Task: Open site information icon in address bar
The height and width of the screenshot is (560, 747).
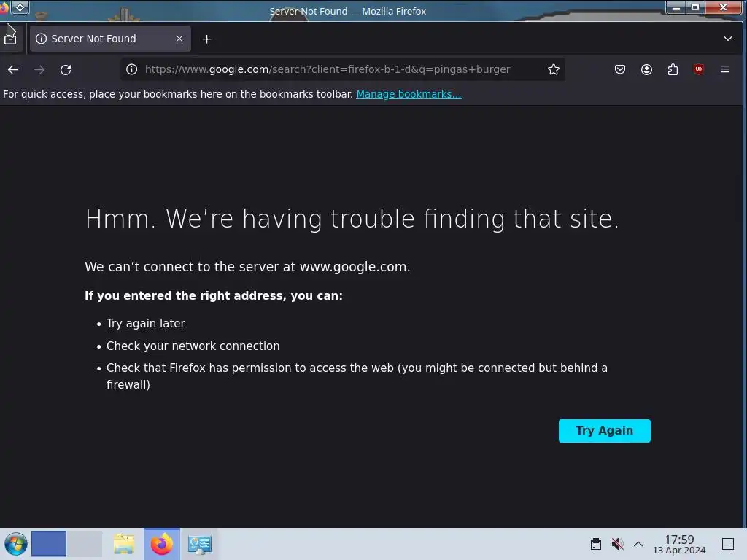Action: point(131,69)
